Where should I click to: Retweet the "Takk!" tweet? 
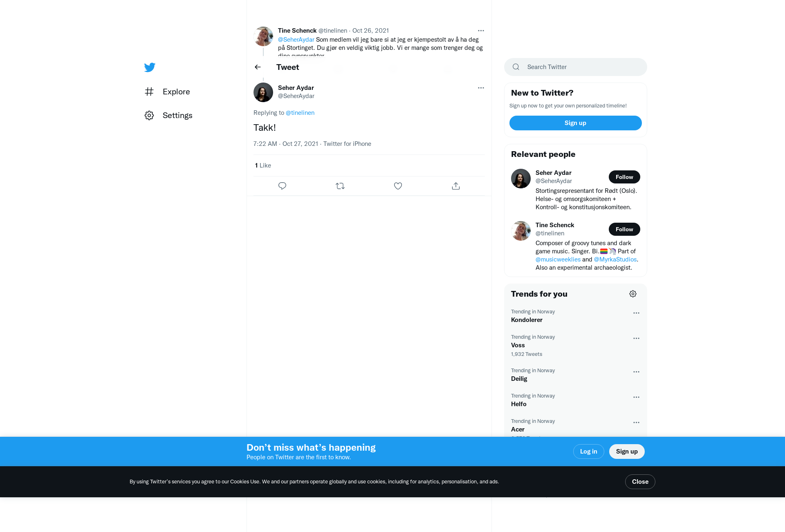point(340,186)
